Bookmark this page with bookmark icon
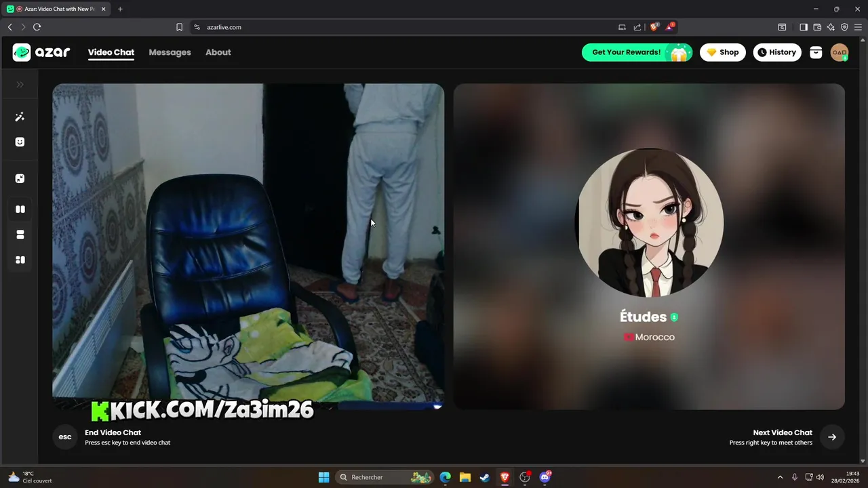The width and height of the screenshot is (868, 488). pyautogui.click(x=179, y=27)
